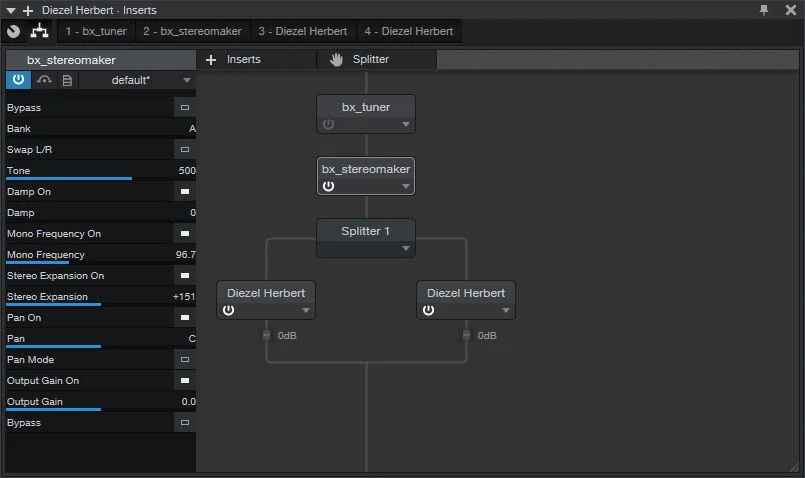This screenshot has height=478, width=805.
Task: Adjust the Tone slider
Action: tap(101, 178)
